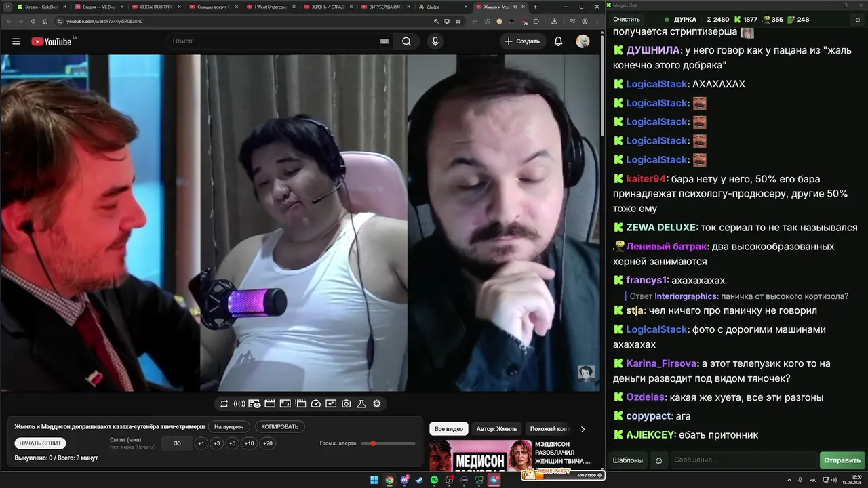Viewport: 868px width, 488px height.
Task: Open YouTube notifications bell
Action: 558,41
